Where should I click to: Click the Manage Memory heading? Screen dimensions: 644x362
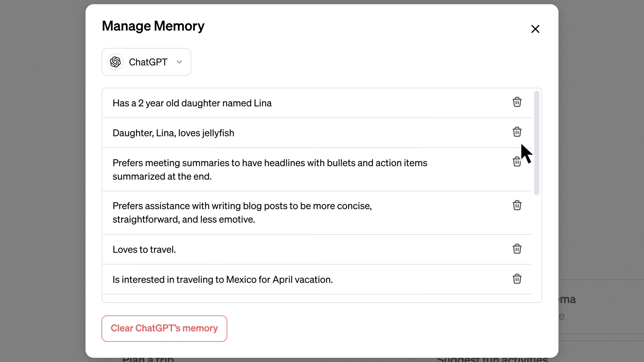coord(153,26)
